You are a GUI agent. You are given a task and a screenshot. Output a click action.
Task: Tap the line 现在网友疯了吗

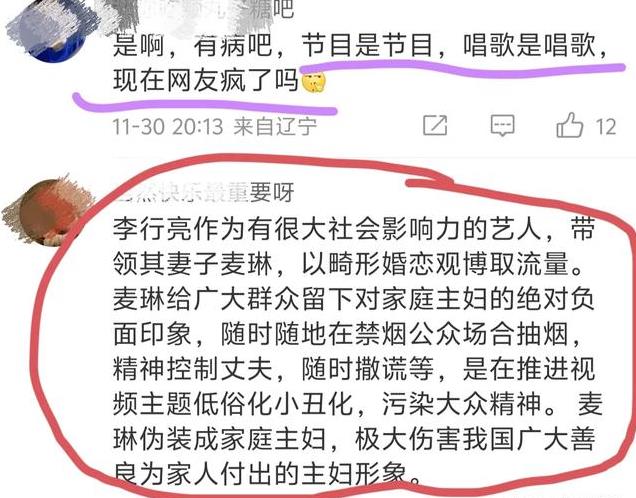tap(206, 80)
